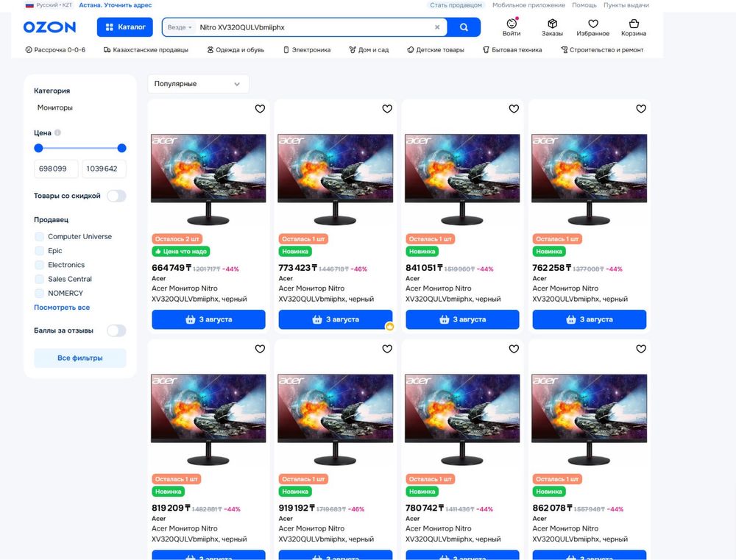This screenshot has height=560, width=736.
Task: Focus the minimum price field 698099
Action: [56, 169]
